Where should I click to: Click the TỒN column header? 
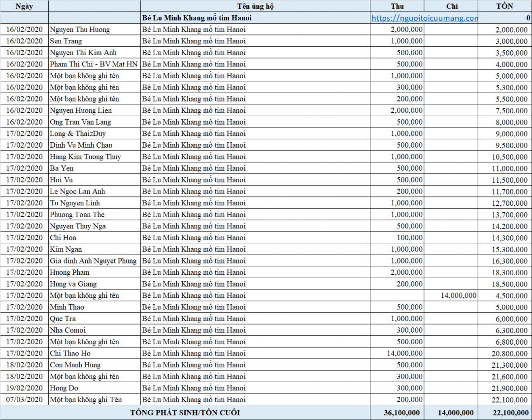[x=504, y=6]
